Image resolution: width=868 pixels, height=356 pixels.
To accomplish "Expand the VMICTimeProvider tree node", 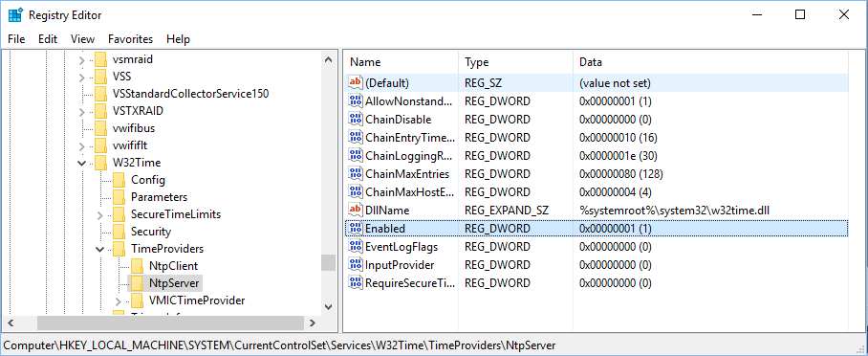I will [119, 301].
